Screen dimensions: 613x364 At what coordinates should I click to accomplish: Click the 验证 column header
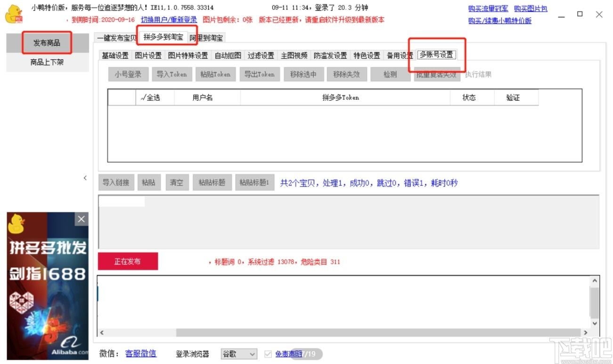(x=516, y=97)
